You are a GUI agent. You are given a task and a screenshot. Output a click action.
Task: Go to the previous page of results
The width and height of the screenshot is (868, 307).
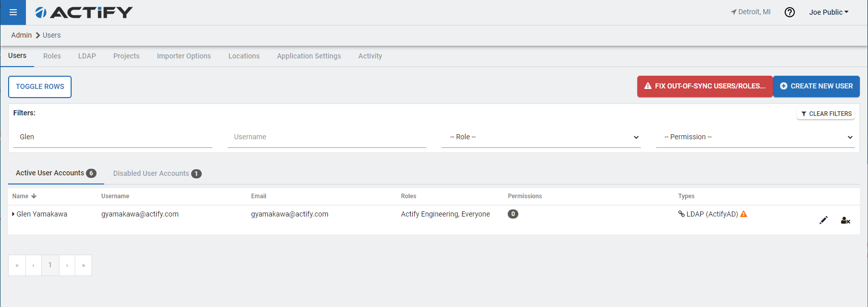coord(34,265)
